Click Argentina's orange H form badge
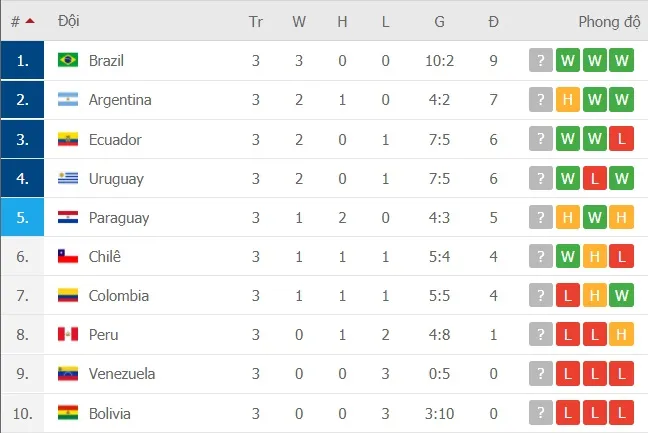The width and height of the screenshot is (648, 433). [x=568, y=100]
